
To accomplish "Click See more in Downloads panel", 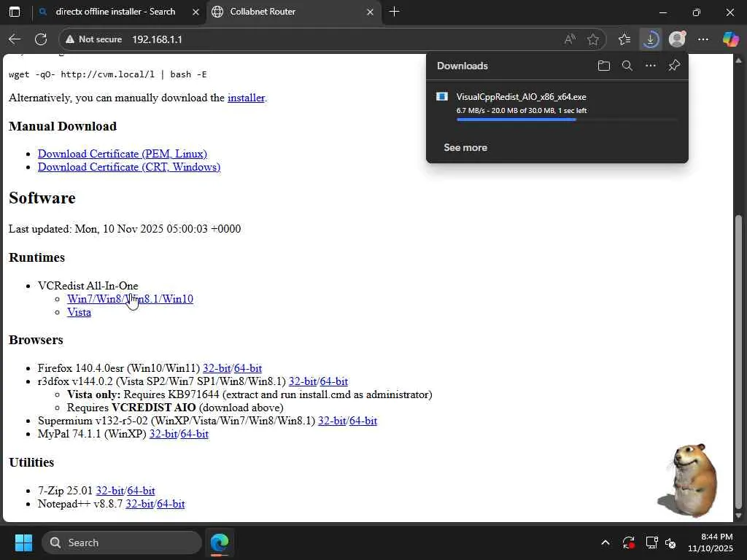I will [x=465, y=147].
